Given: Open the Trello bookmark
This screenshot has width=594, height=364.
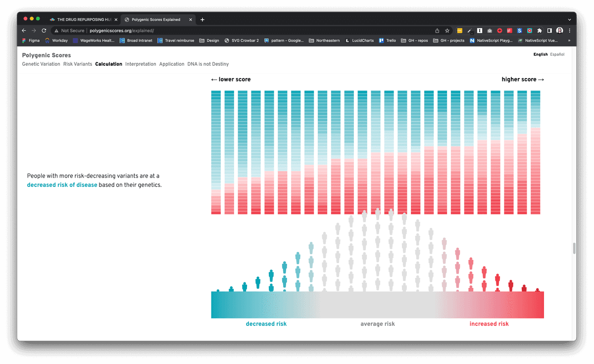Looking at the screenshot, I should [x=387, y=41].
